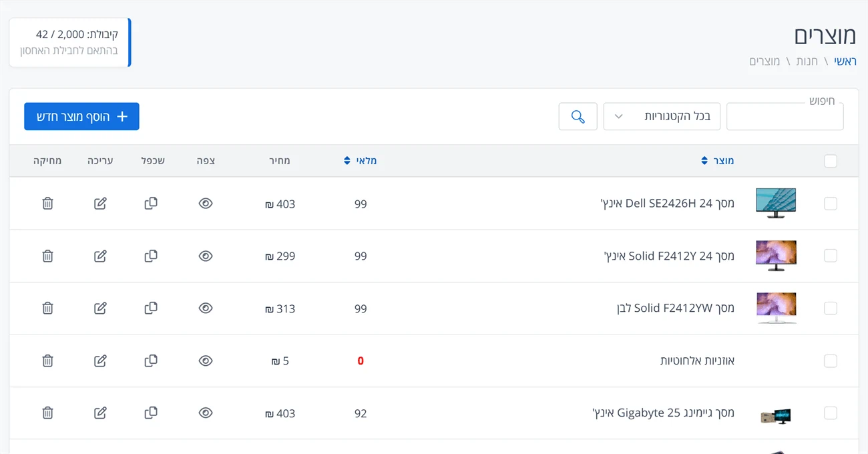
Task: Open the Dell SE2426H monitor thumbnail
Action: [776, 203]
